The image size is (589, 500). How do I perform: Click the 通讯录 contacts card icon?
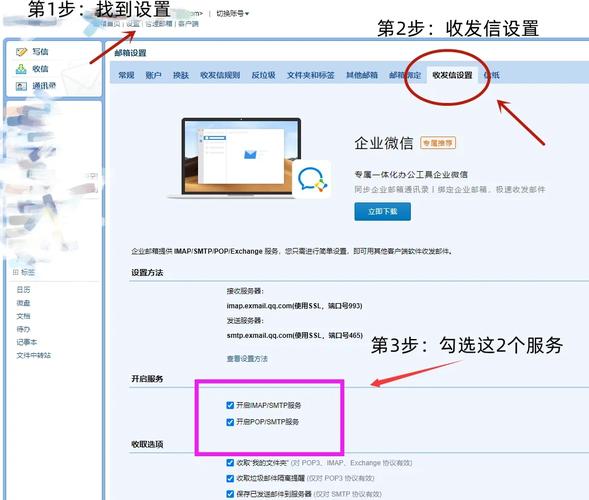tap(21, 86)
